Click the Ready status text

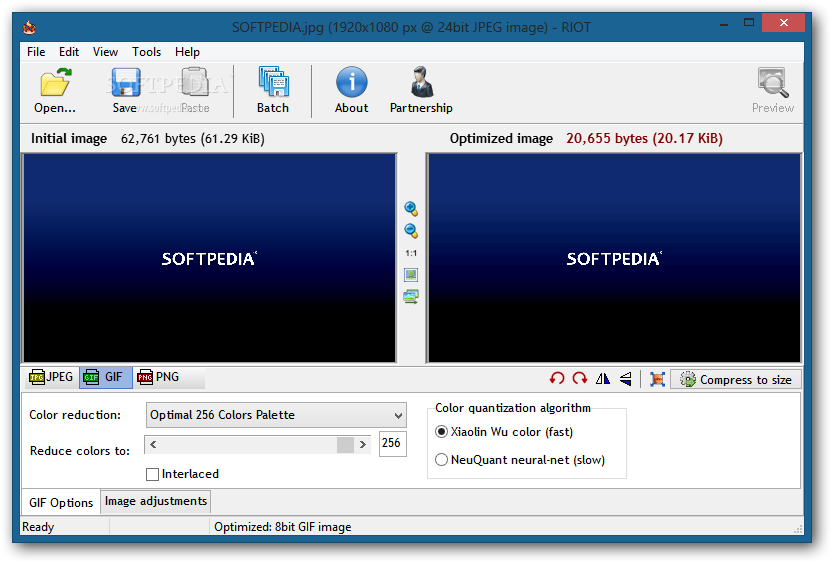[38, 527]
